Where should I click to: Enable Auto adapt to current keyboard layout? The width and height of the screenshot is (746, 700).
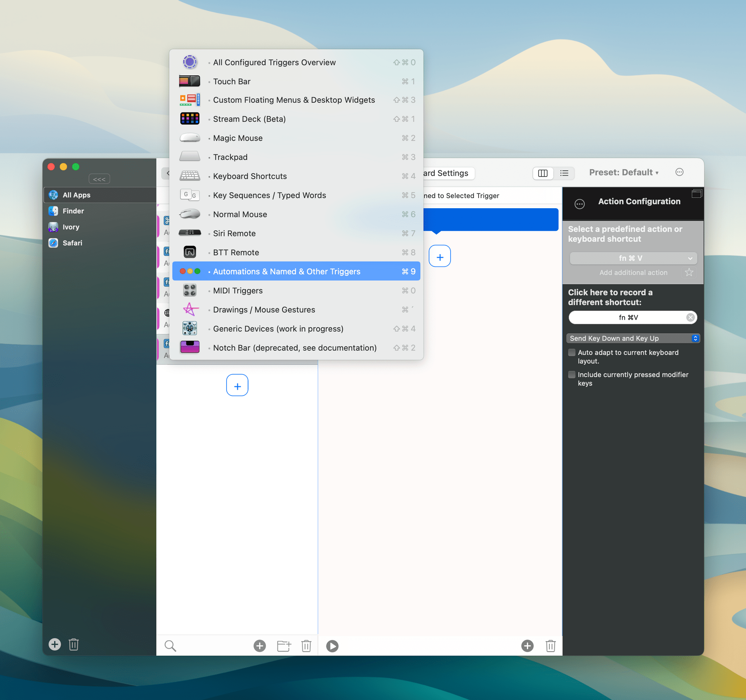[x=572, y=352]
